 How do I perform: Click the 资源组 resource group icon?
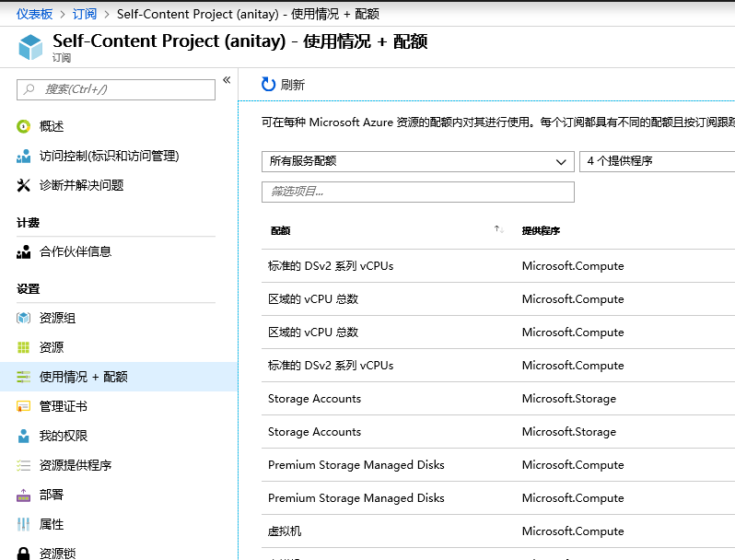24,318
